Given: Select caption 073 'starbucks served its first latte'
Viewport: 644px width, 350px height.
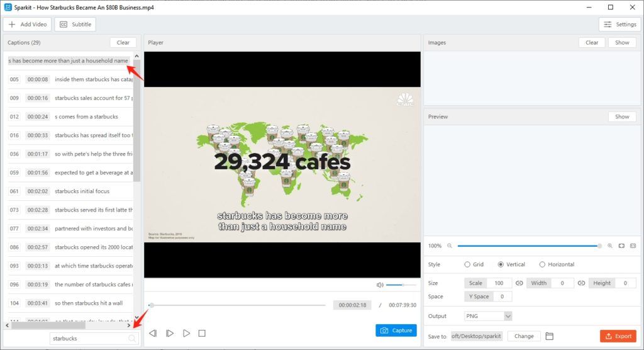Looking at the screenshot, I should [70, 210].
